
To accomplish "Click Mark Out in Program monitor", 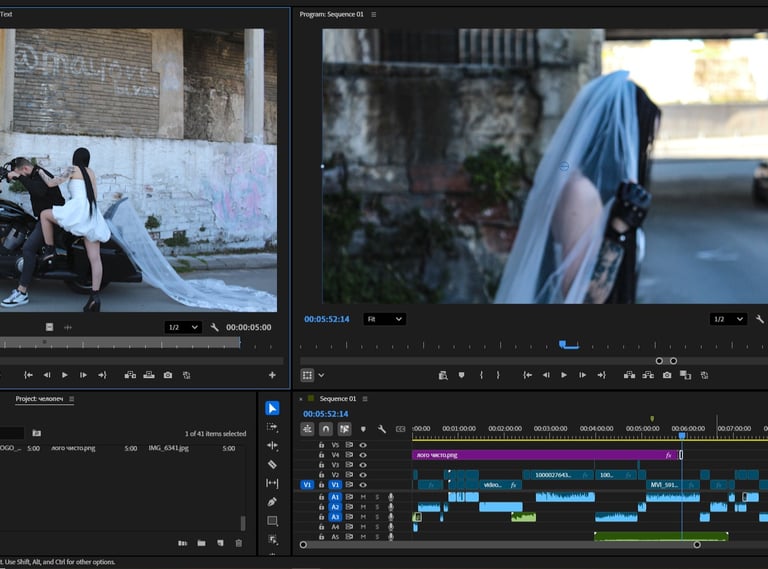I will pos(498,375).
